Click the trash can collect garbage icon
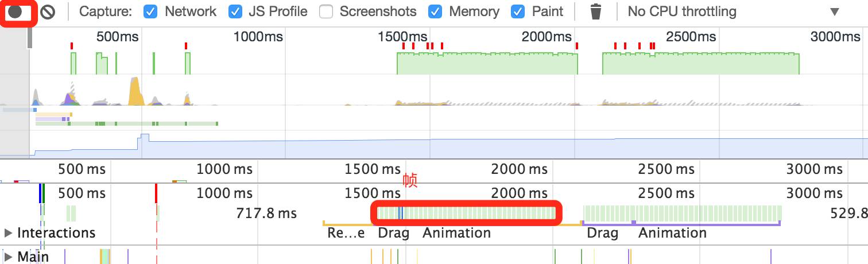This screenshot has width=868, height=264. 596,11
